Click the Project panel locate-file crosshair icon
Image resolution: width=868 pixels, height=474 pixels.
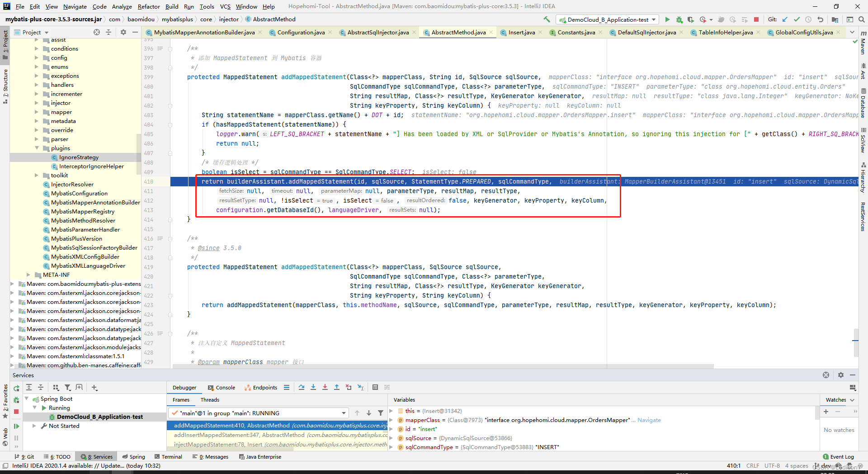click(96, 32)
